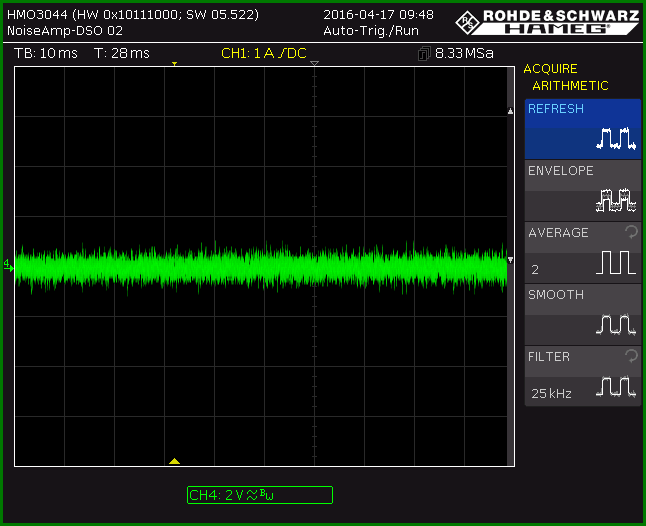Click the Rohde & Schwarz logo icon
646x526 pixels.
click(x=468, y=23)
